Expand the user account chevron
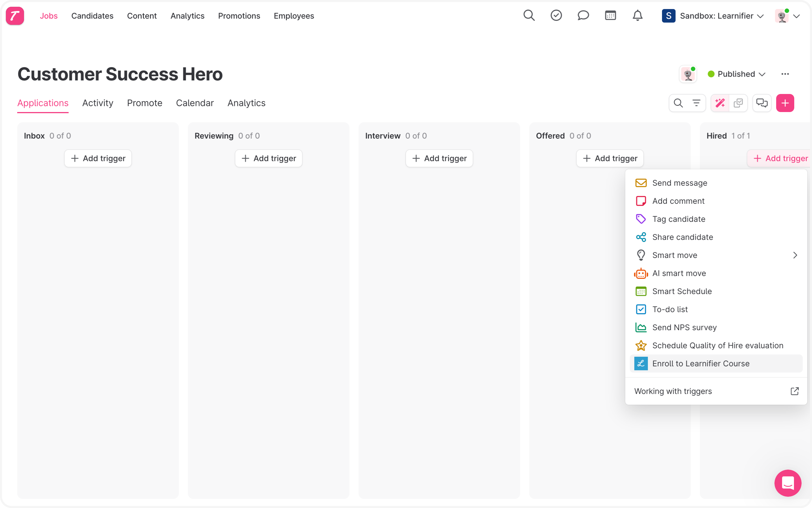The height and width of the screenshot is (508, 812). [796, 16]
